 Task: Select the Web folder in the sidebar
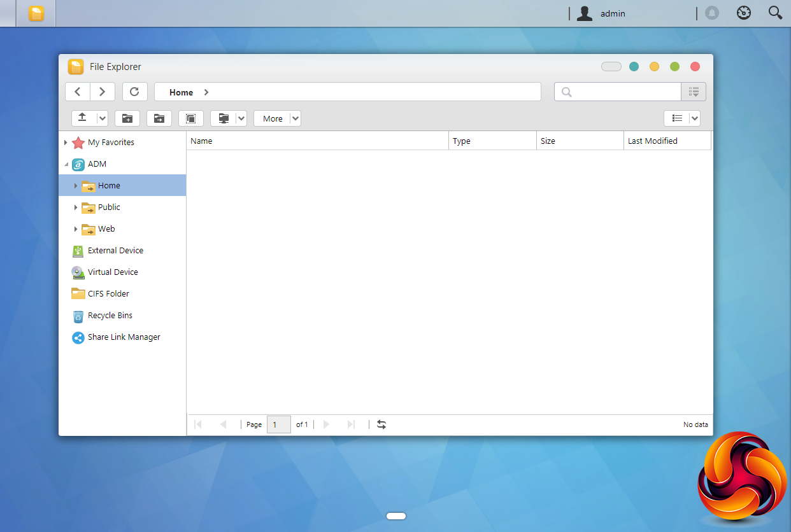106,229
